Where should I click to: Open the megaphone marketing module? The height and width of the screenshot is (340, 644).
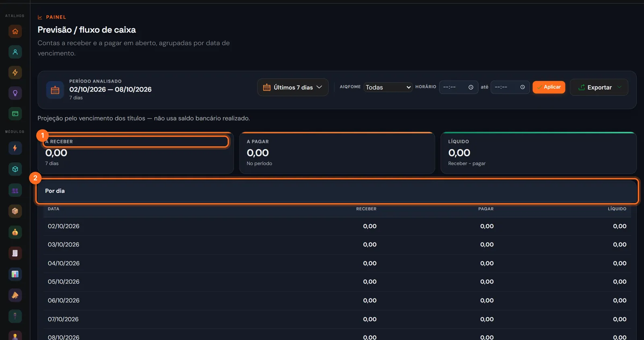click(15, 295)
